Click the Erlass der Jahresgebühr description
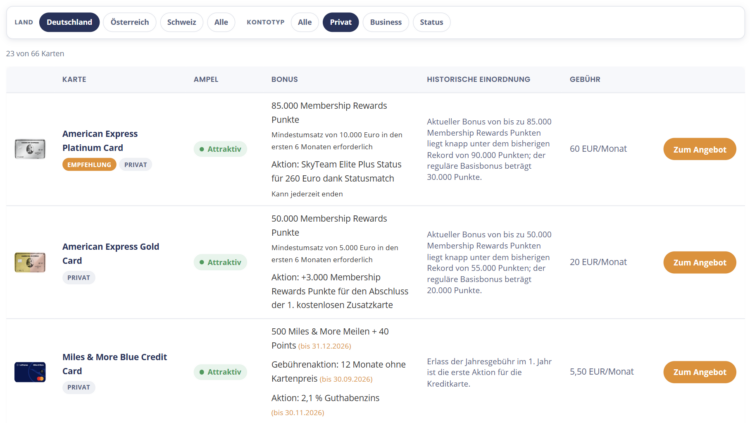Screen dimensions: 750x423 point(489,372)
